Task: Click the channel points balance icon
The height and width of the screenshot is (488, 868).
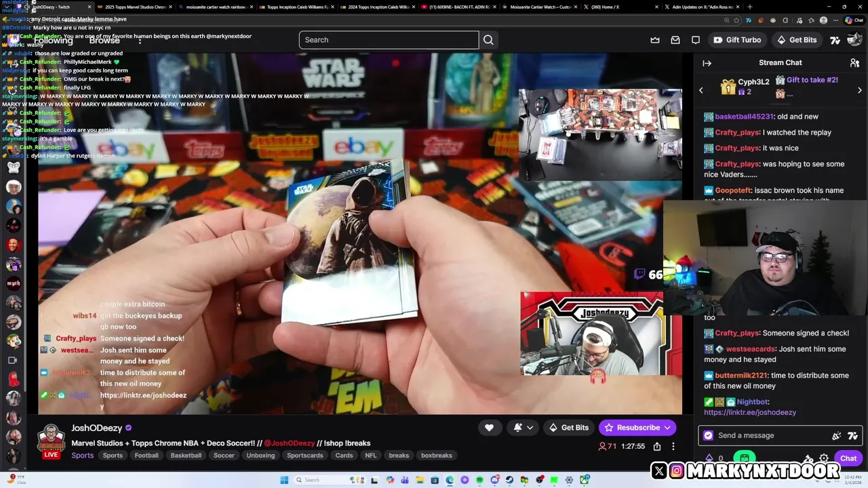Action: [709, 458]
